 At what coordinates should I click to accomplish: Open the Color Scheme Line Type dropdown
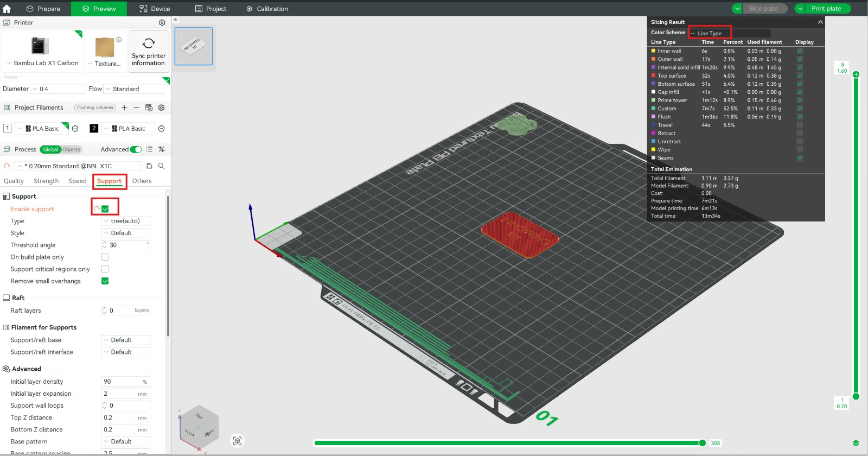tap(710, 33)
